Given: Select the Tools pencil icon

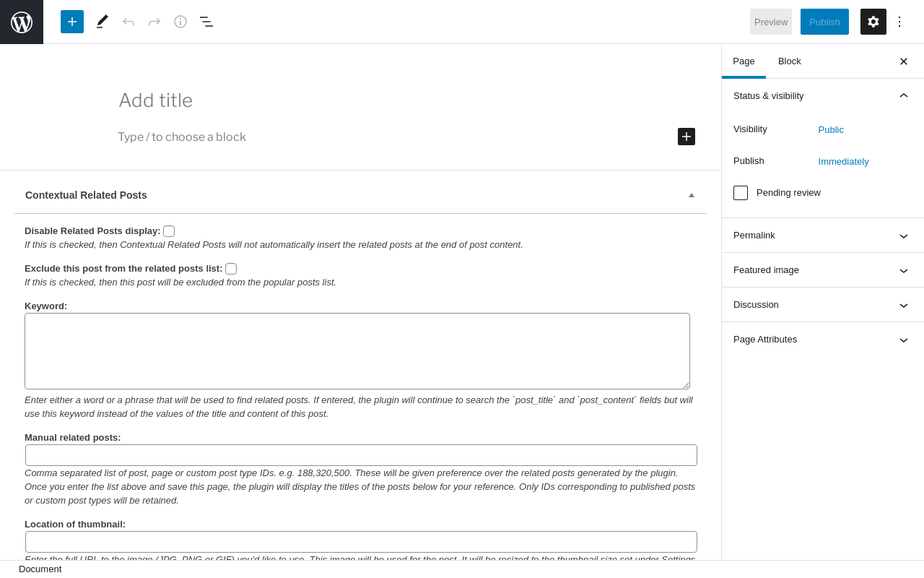Looking at the screenshot, I should click(x=103, y=22).
